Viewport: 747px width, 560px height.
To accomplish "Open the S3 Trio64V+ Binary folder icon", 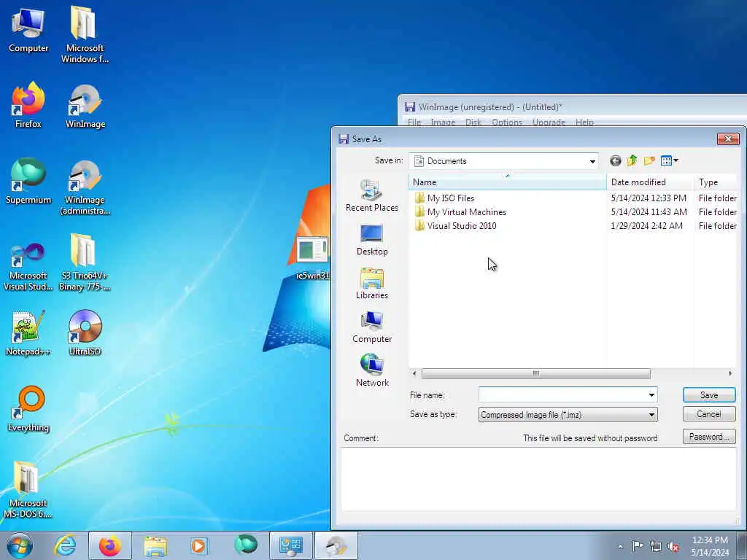I will (x=85, y=262).
